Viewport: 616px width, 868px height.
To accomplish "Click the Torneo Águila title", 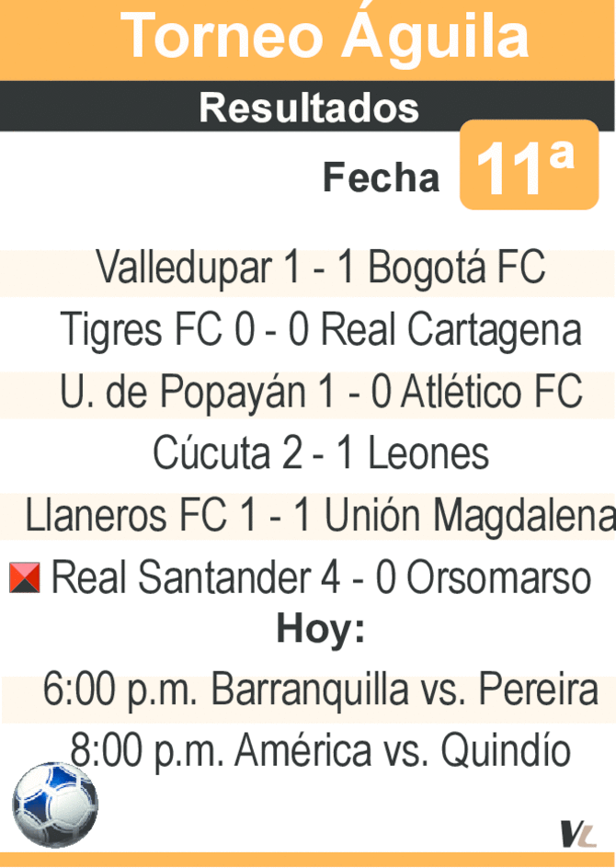I will (x=325, y=36).
